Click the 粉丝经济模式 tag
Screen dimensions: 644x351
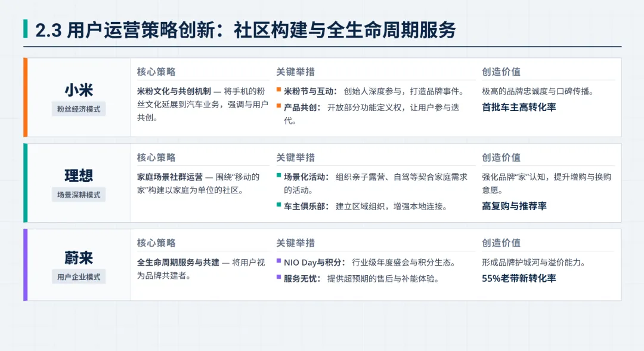tap(79, 109)
